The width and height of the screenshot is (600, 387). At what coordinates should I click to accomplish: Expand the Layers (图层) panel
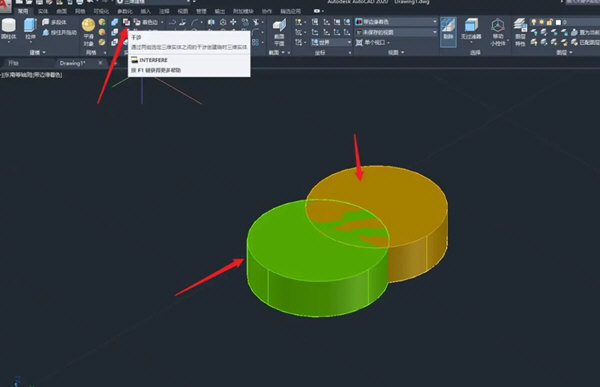564,52
